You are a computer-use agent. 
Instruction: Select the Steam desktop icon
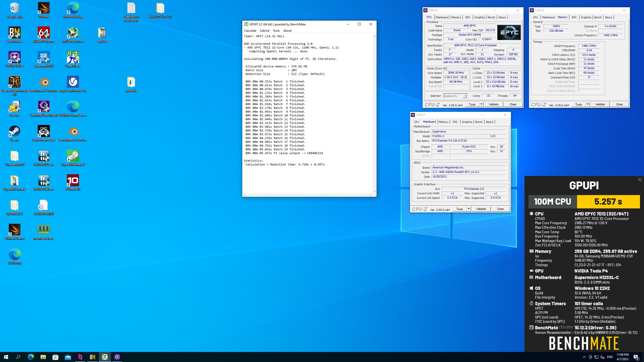click(15, 133)
